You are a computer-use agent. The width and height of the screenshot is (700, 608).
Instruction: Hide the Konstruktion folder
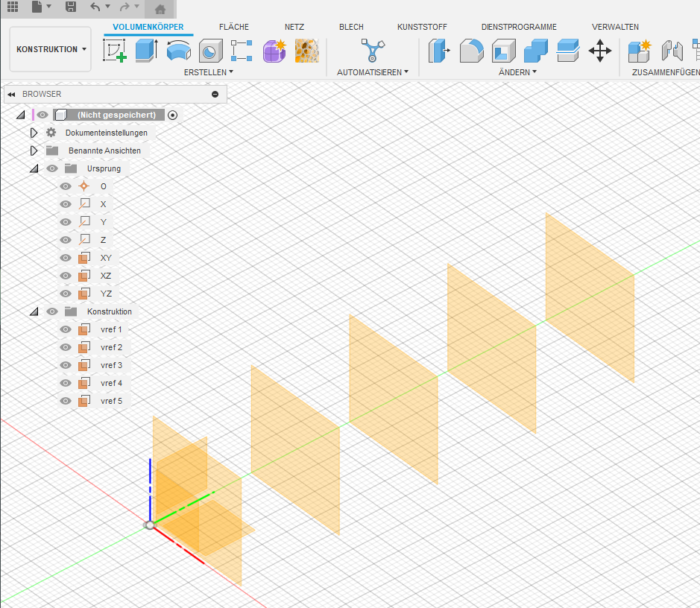52,311
